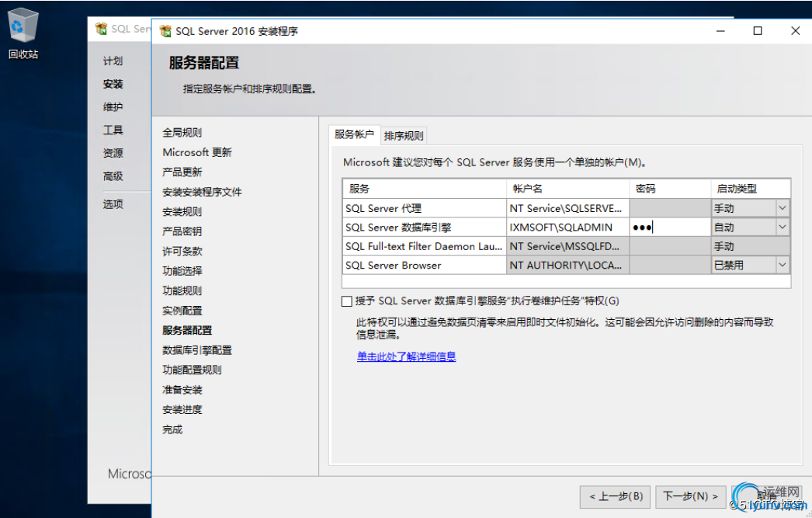Click the 上一步(B) back button
The image size is (812, 518).
tap(616, 496)
